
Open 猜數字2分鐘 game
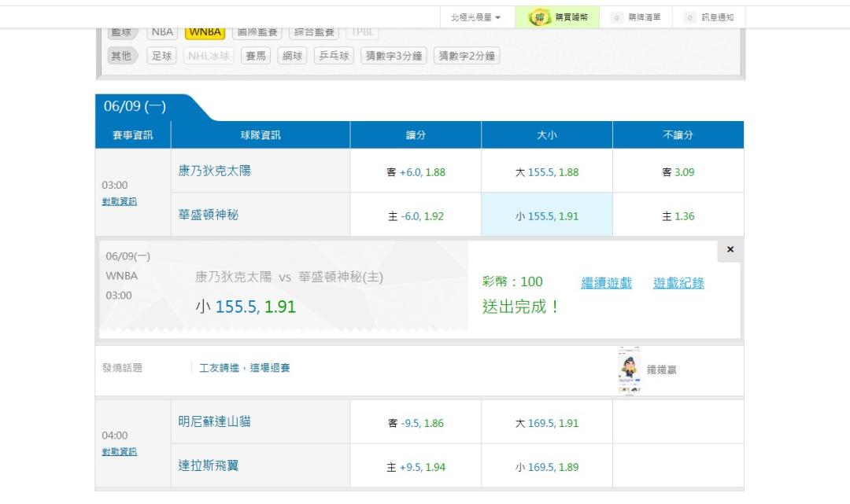pos(467,56)
